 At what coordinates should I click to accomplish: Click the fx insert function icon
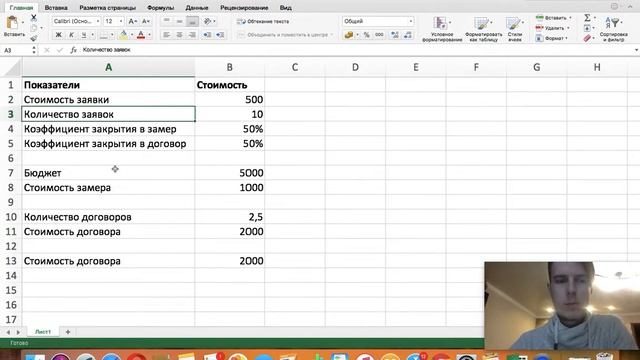tap(73, 50)
